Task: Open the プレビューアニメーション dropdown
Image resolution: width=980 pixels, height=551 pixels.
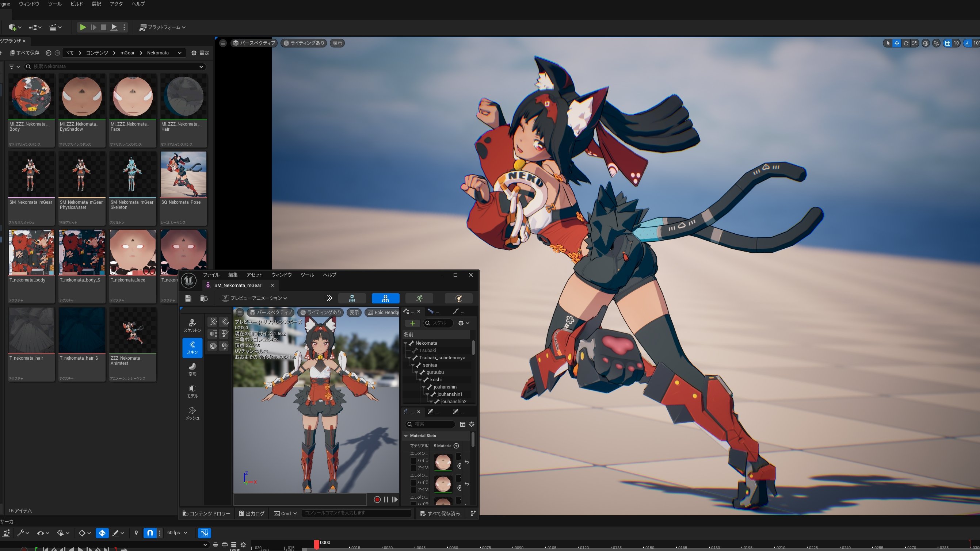Action: 255,299
